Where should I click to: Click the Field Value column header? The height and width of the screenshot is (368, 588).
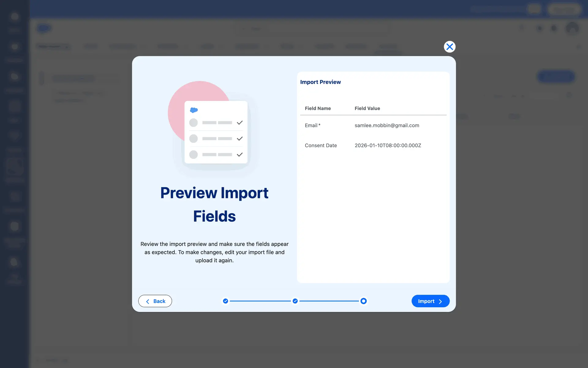click(367, 108)
